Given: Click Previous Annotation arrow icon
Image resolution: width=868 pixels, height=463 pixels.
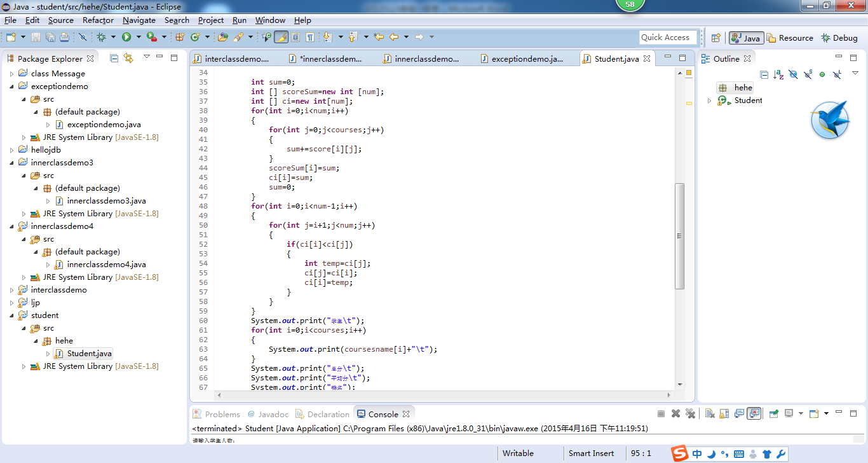Looking at the screenshot, I should pyautogui.click(x=353, y=37).
